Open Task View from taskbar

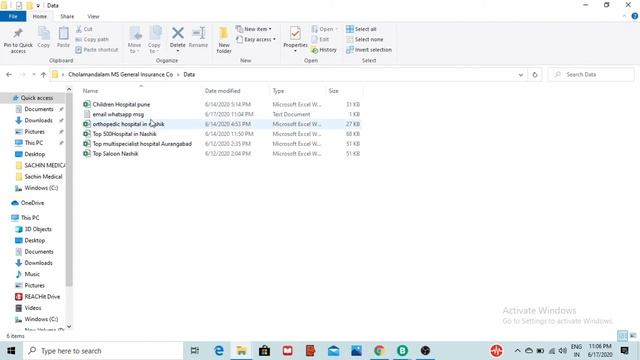click(x=195, y=351)
